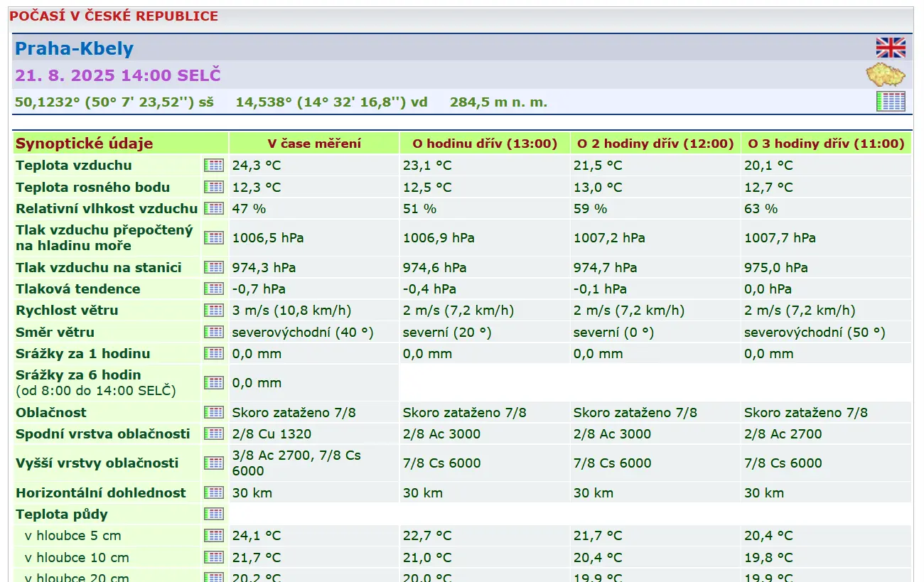Screen dimensions: 924x582
Task: Open table icon for Vyšší vrstvy oblačnosti
Action: tap(213, 463)
